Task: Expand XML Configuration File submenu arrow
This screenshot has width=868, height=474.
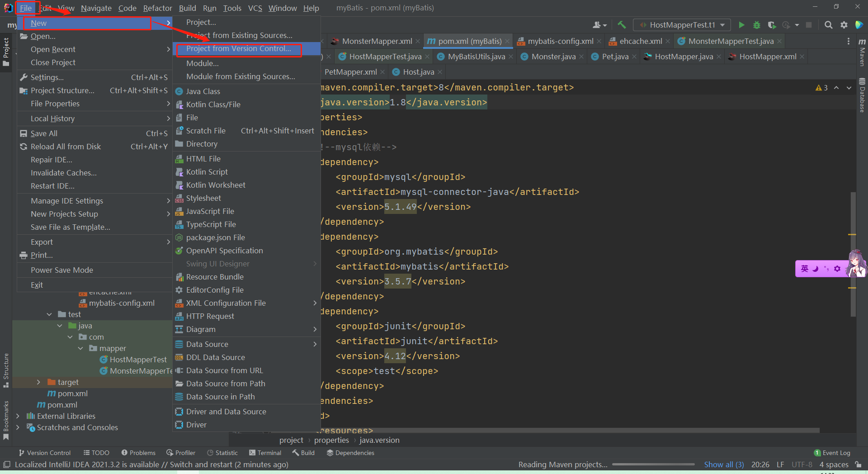Action: [x=315, y=303]
